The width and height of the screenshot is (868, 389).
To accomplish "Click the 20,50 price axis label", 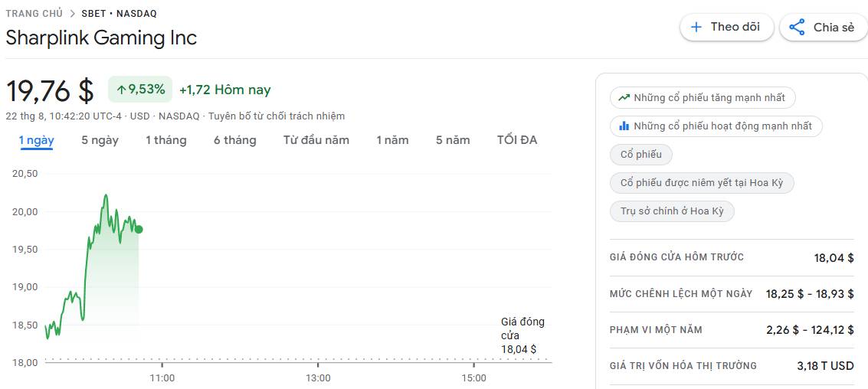I will (x=25, y=174).
